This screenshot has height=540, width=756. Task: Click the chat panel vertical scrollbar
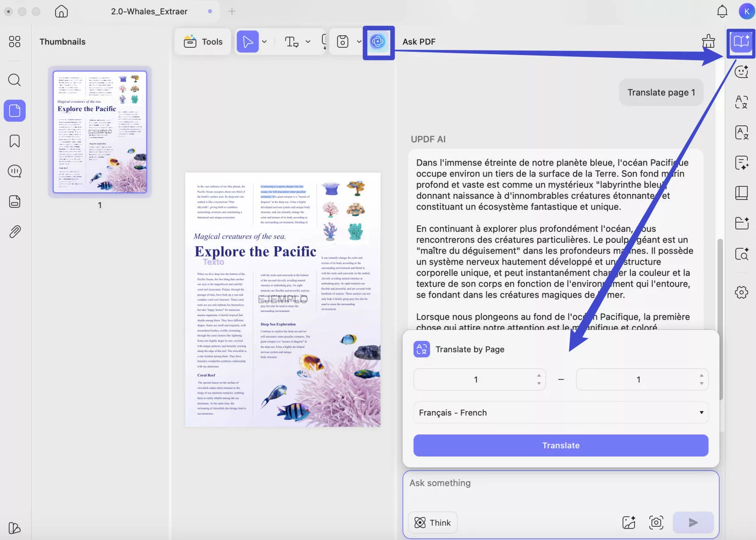[x=720, y=319]
